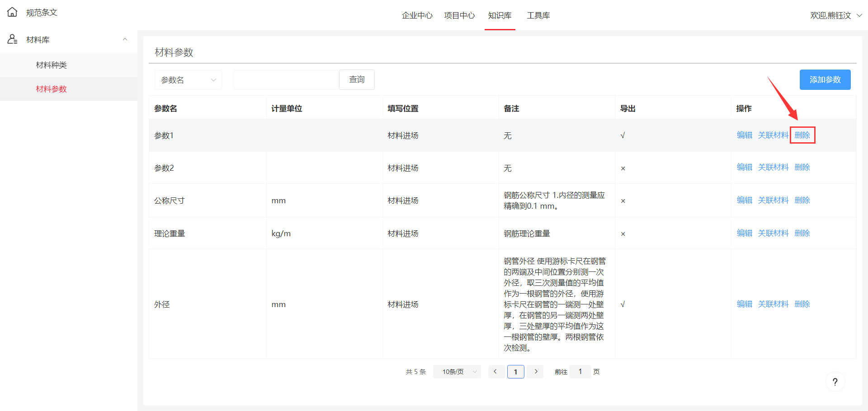Open the 知识库 tab
Viewport: 868px width, 411px height.
click(500, 15)
